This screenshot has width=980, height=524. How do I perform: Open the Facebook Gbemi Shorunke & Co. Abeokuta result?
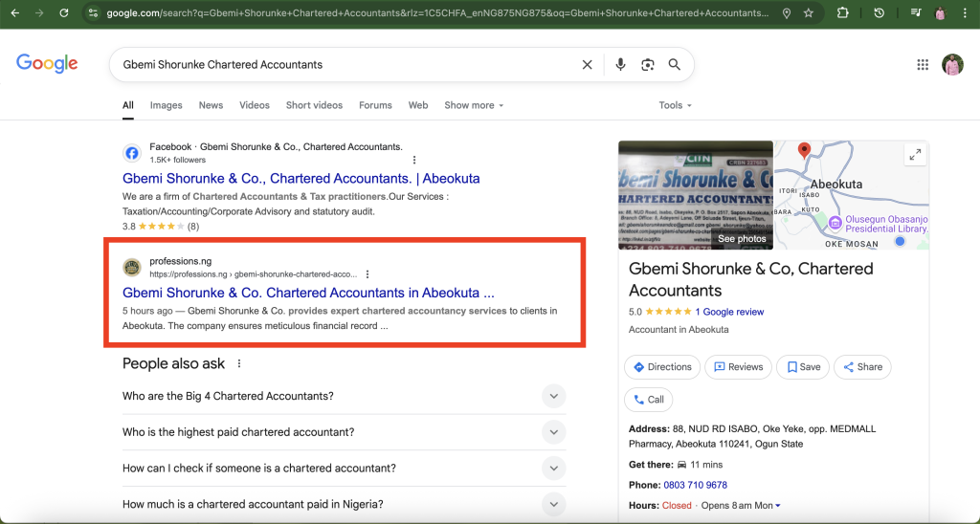point(301,178)
